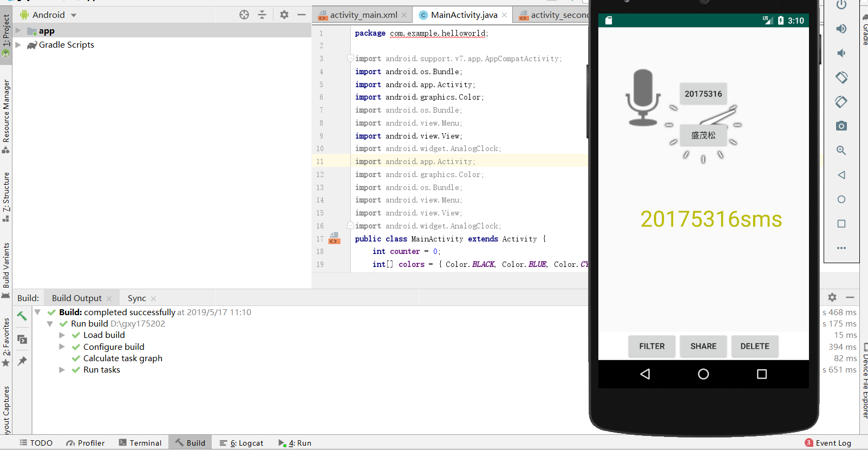Open the Event Log
The width and height of the screenshot is (868, 450).
coord(828,443)
